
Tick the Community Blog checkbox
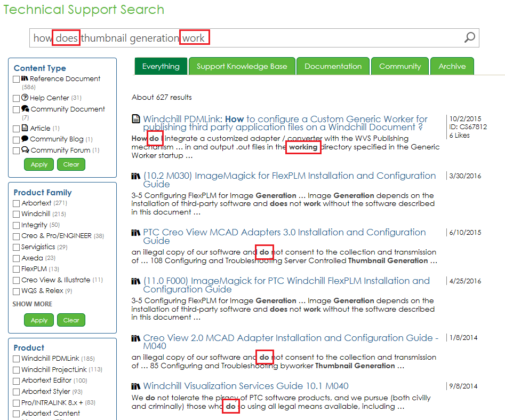16,140
